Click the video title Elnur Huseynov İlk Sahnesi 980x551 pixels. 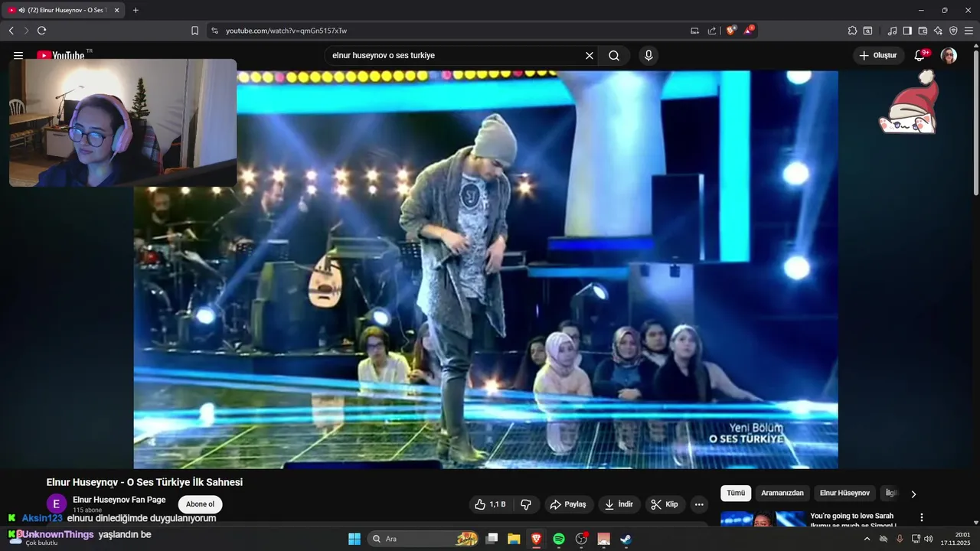coord(144,482)
